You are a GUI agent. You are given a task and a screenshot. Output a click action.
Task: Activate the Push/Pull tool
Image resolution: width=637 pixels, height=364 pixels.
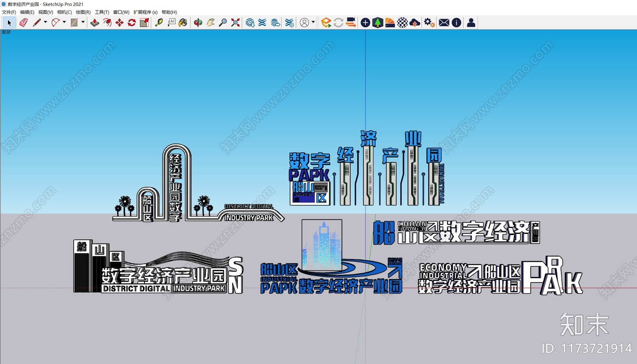(x=95, y=23)
